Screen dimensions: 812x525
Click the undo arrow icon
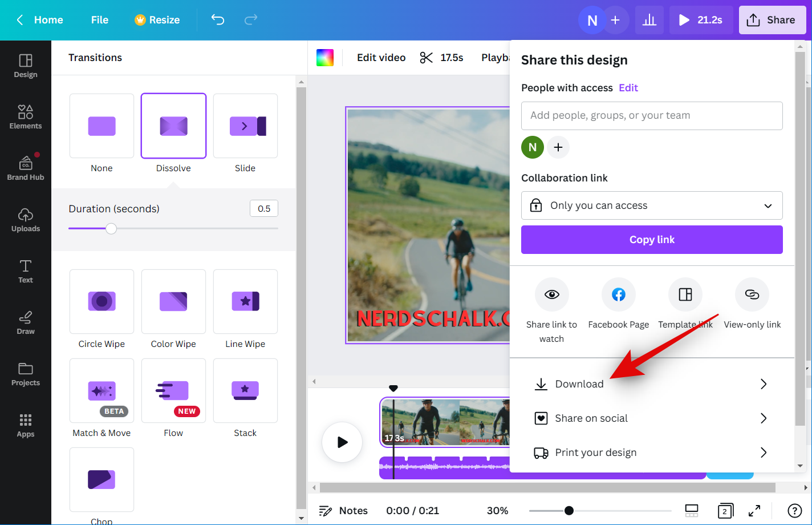click(x=218, y=20)
